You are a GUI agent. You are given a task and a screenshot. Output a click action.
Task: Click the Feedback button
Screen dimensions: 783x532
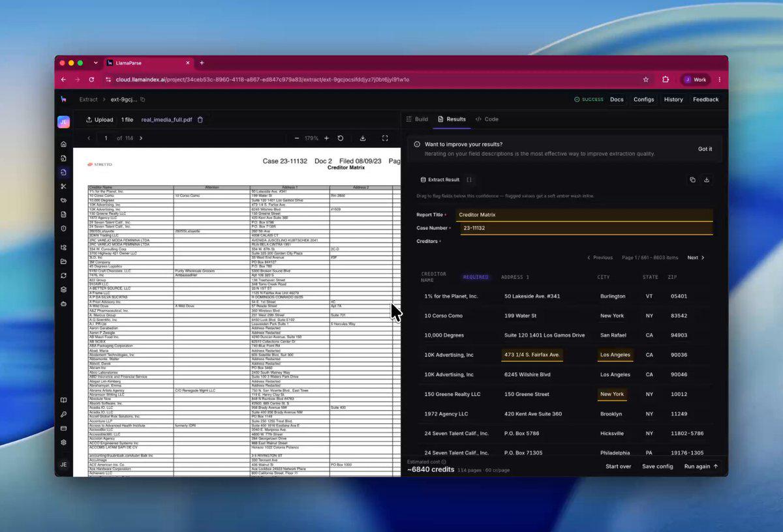(x=706, y=100)
